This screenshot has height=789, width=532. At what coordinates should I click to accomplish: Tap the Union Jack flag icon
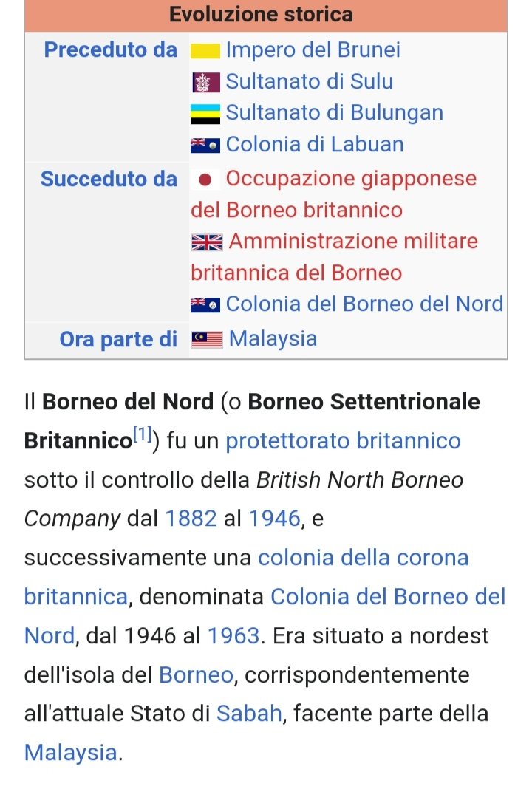pyautogui.click(x=206, y=242)
